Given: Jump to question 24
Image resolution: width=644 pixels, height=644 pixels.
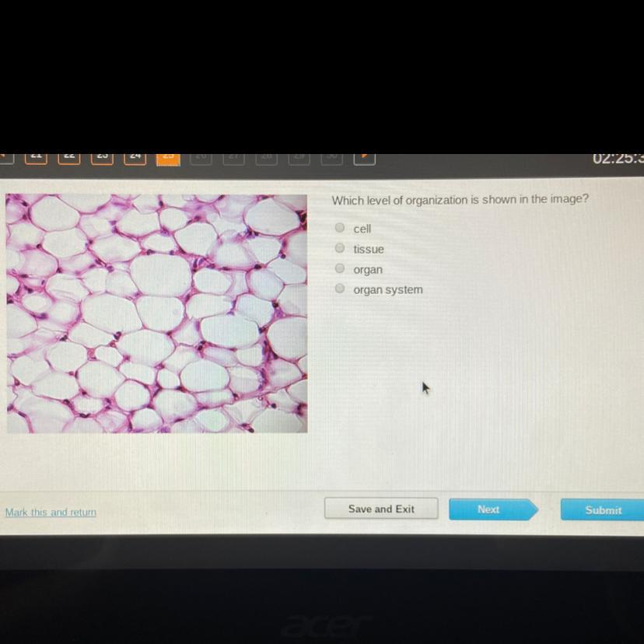Looking at the screenshot, I should pos(135,159).
